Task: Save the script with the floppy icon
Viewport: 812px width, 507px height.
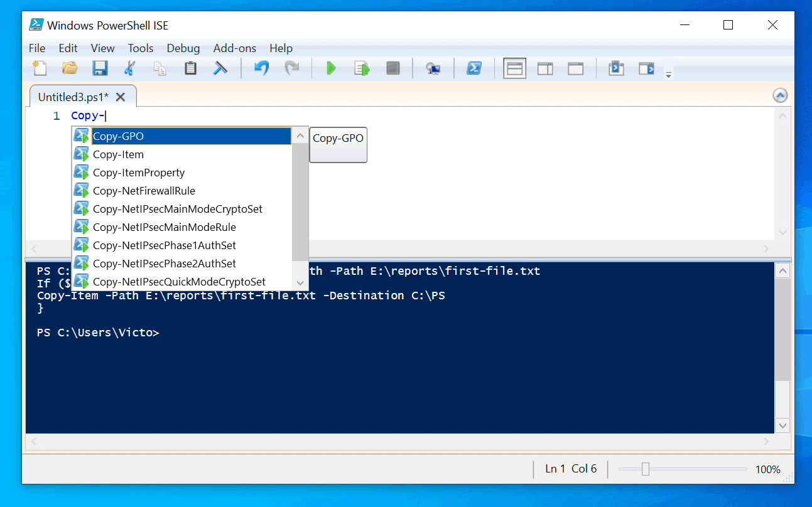Action: tap(100, 68)
